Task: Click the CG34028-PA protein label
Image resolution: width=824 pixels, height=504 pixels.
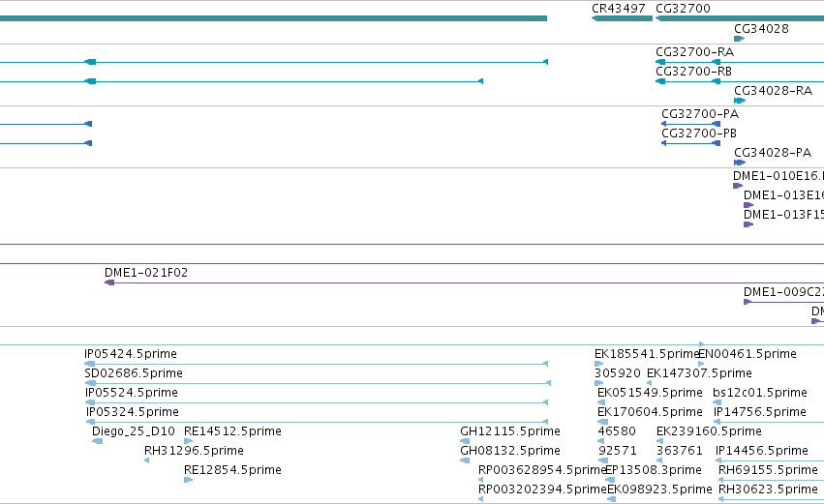Action: tap(773, 153)
